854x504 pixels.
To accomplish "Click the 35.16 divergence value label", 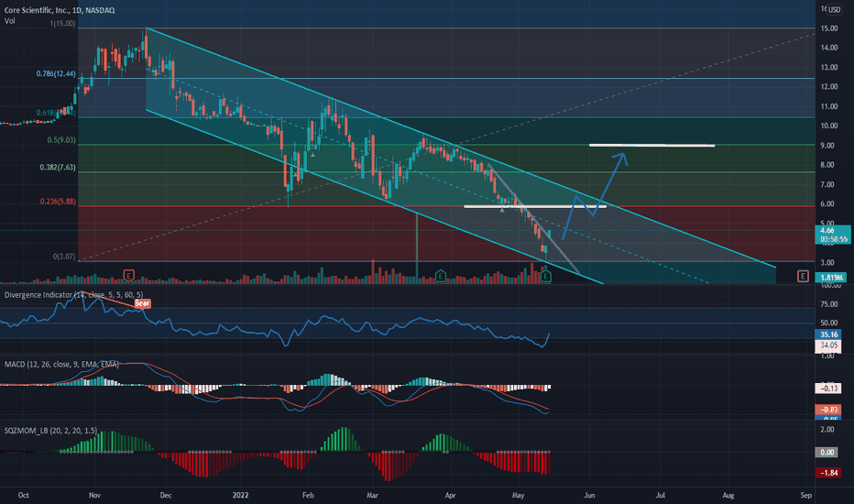I will (x=828, y=334).
